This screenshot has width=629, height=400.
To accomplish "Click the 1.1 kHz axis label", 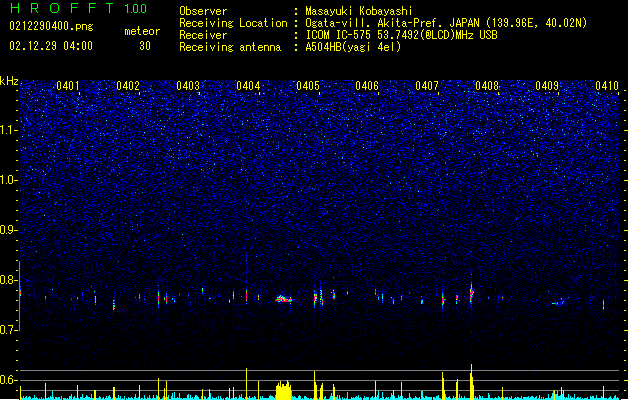I will point(9,130).
